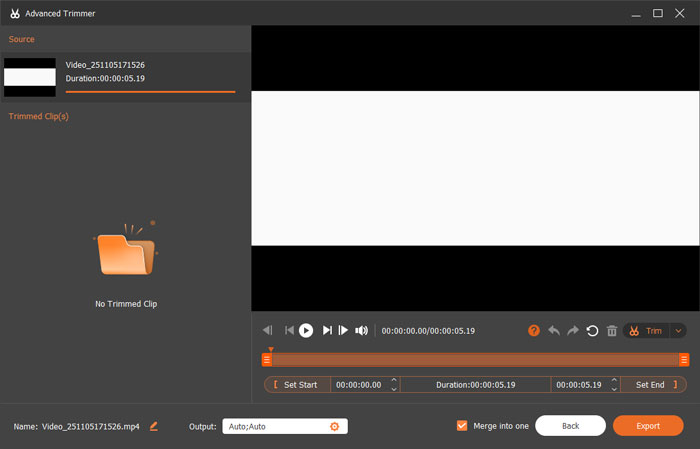
Task: Open output settings gear icon
Action: tap(335, 426)
